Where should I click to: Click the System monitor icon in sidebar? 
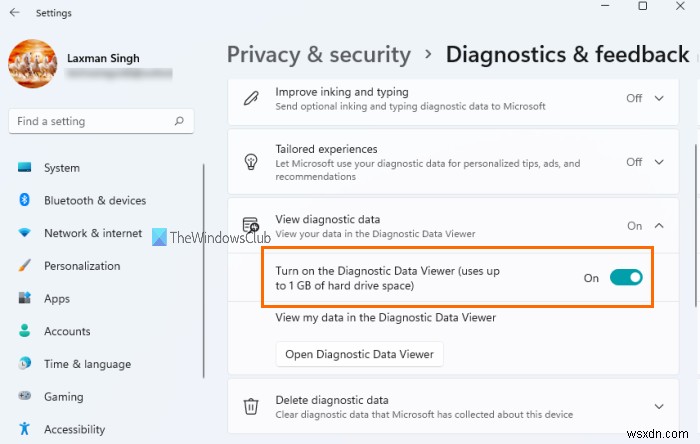click(x=24, y=168)
